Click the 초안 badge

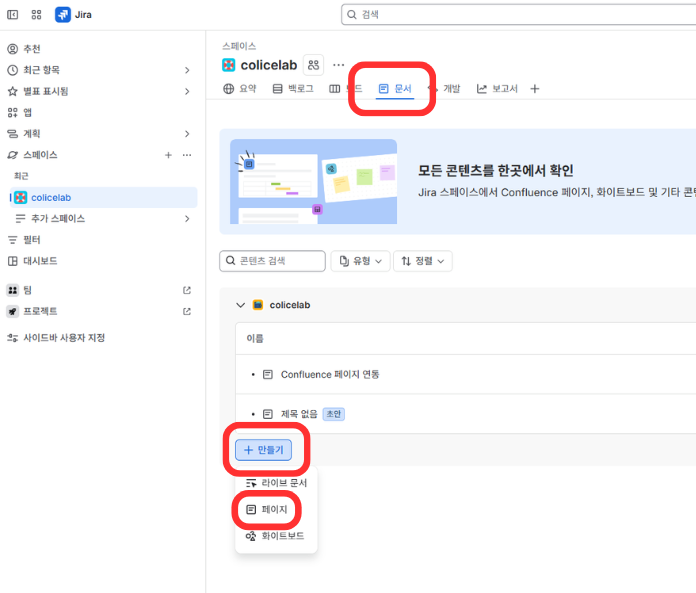pos(333,414)
